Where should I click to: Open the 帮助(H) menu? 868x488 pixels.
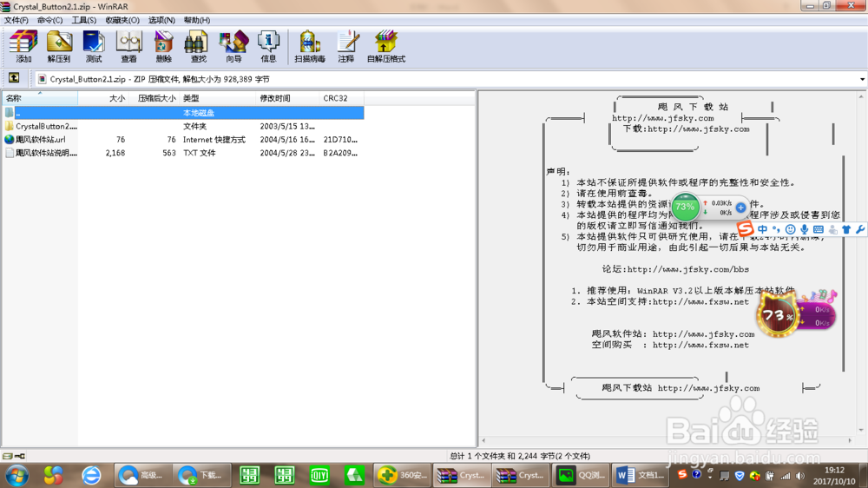[x=196, y=20]
